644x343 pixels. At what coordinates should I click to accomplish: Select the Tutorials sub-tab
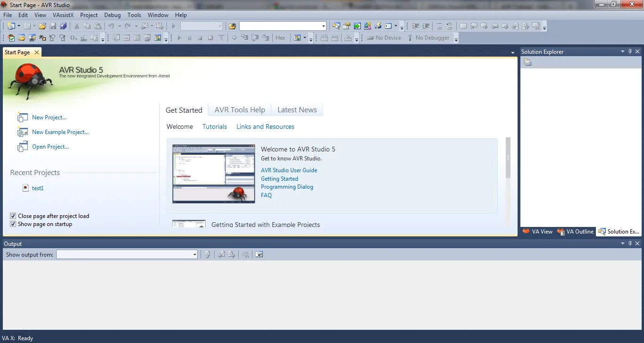click(215, 126)
